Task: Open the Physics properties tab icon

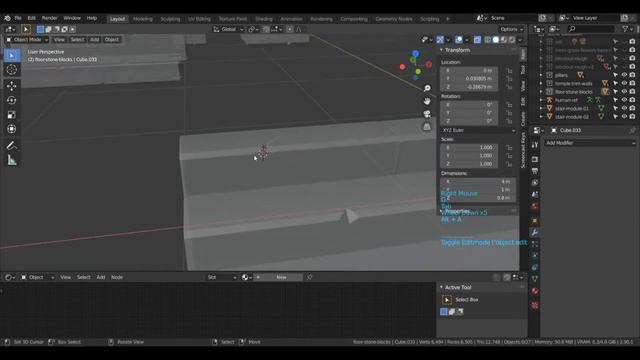Action: tap(535, 256)
